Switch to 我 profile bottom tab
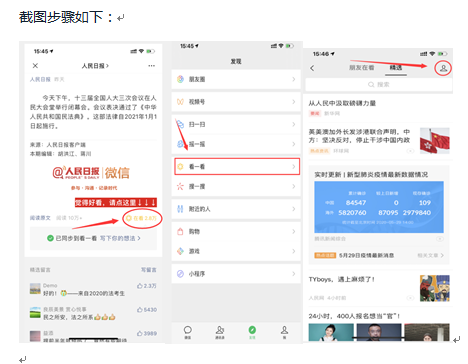The width and height of the screenshot is (468, 364). (x=284, y=332)
